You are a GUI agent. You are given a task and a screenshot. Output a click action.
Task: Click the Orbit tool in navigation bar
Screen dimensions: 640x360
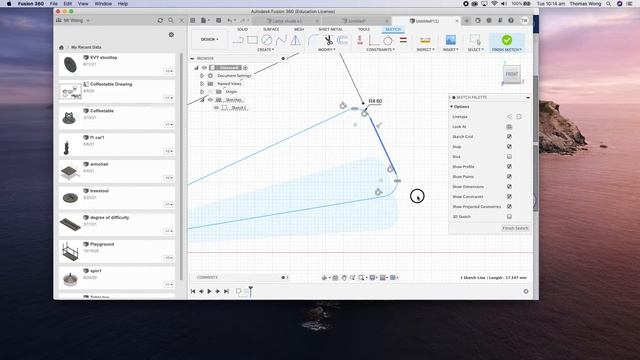(x=324, y=278)
